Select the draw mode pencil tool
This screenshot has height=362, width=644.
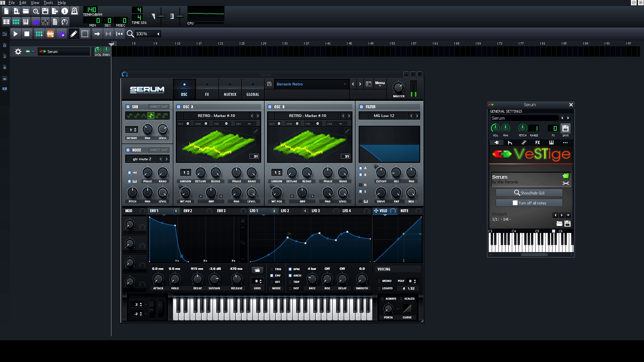pyautogui.click(x=74, y=34)
